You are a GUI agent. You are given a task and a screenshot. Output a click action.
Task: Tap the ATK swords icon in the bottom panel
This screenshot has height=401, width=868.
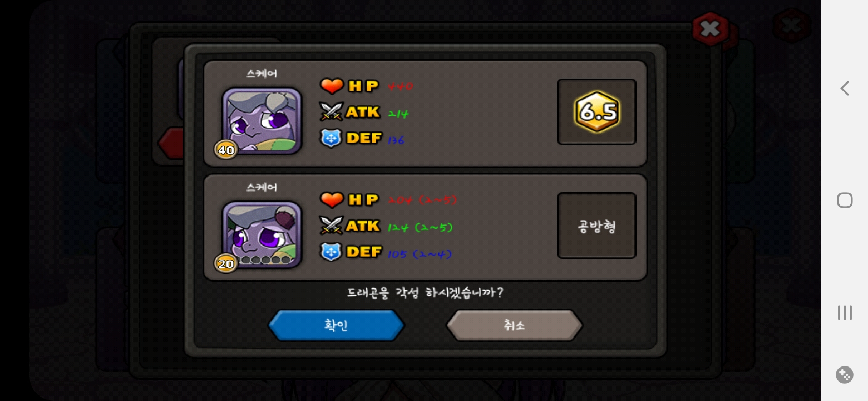[x=331, y=226]
